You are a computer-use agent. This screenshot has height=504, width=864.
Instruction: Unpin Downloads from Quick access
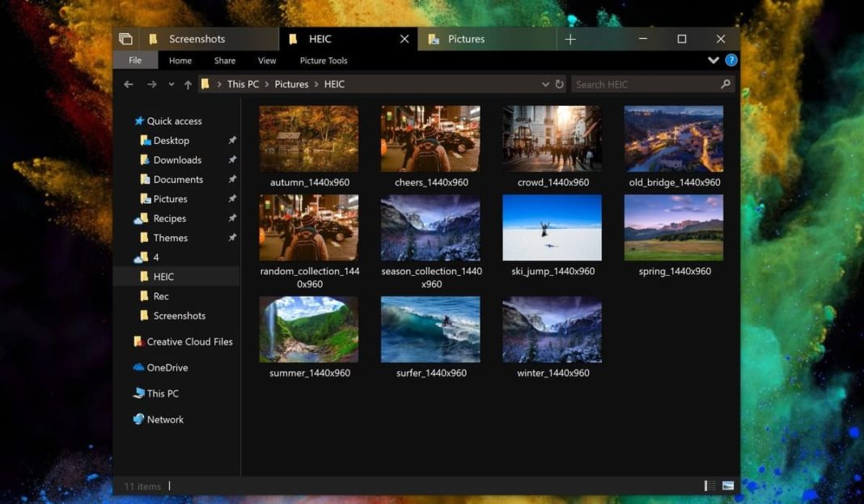tap(232, 159)
